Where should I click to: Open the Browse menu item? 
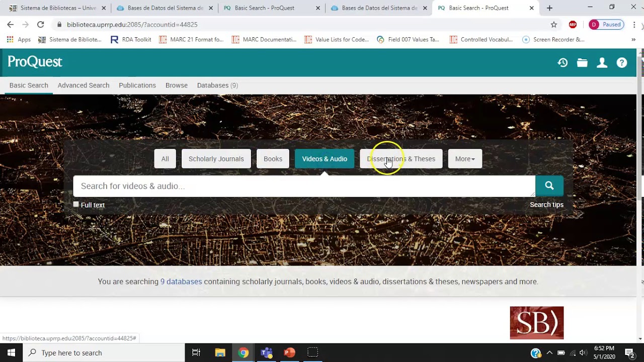(177, 85)
